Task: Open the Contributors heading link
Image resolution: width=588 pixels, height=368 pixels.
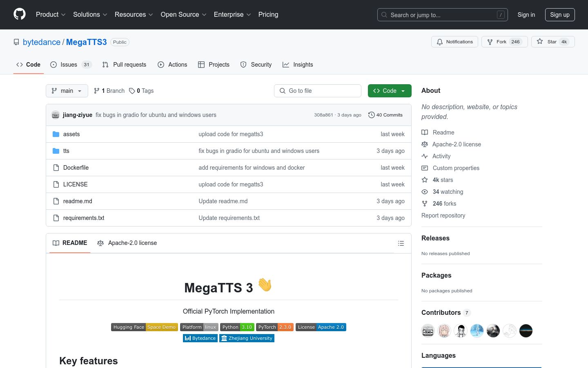Action: tap(446, 312)
